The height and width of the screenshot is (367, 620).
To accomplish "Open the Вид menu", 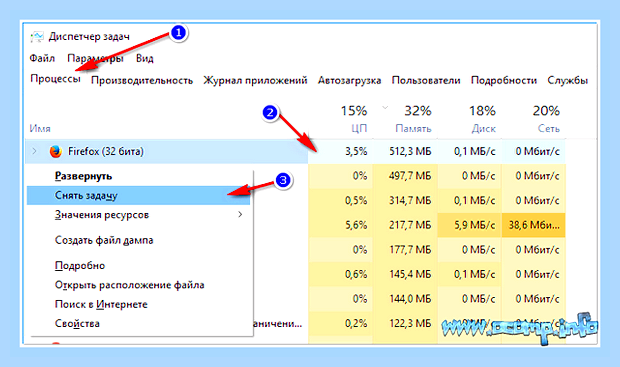I will point(144,59).
